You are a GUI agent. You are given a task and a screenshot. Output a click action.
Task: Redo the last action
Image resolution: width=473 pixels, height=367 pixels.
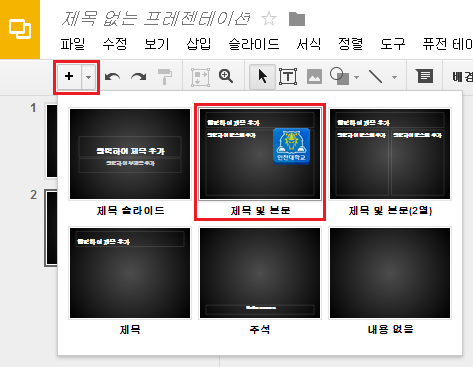[139, 77]
